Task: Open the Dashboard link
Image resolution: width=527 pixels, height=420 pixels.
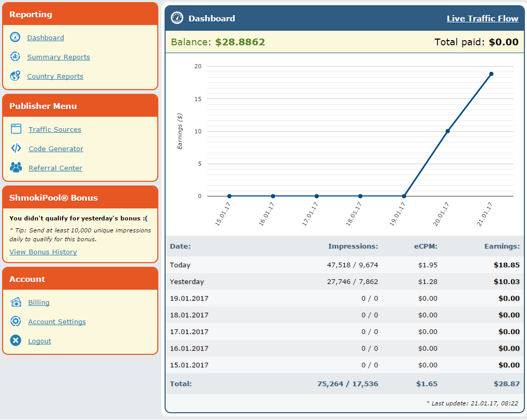Action: tap(46, 38)
